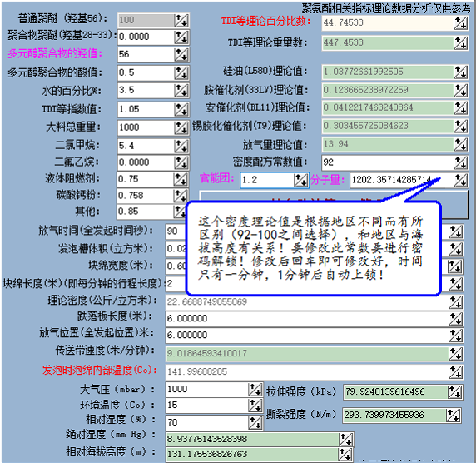This screenshot has height=463, width=476.
Task: Click spinner icon for 碳酸钙粉
Action: 181,196
